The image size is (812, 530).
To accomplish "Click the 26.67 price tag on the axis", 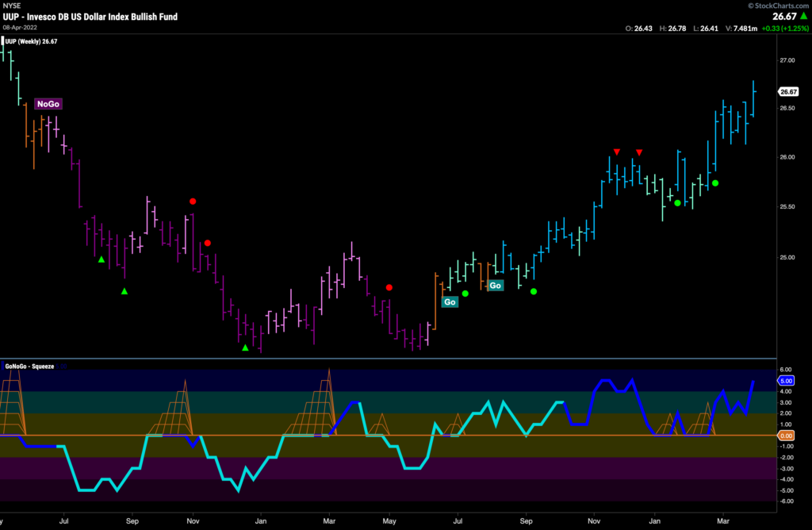I will 788,92.
